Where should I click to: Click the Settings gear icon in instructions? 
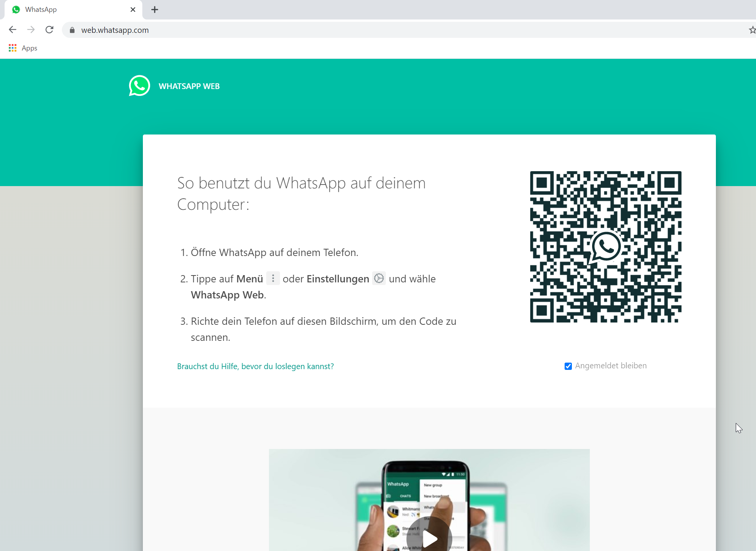click(379, 278)
